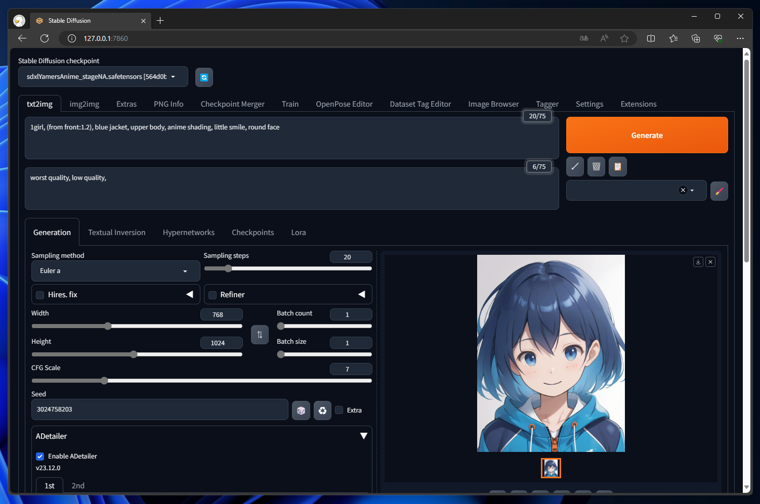Reload the browser page
Image resolution: width=760 pixels, height=504 pixels.
pyautogui.click(x=45, y=38)
